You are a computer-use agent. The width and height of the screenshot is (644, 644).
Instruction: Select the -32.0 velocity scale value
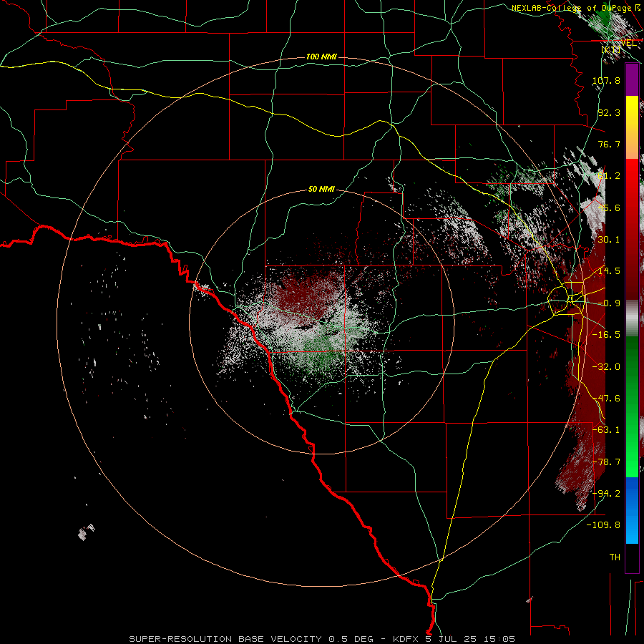pos(606,367)
